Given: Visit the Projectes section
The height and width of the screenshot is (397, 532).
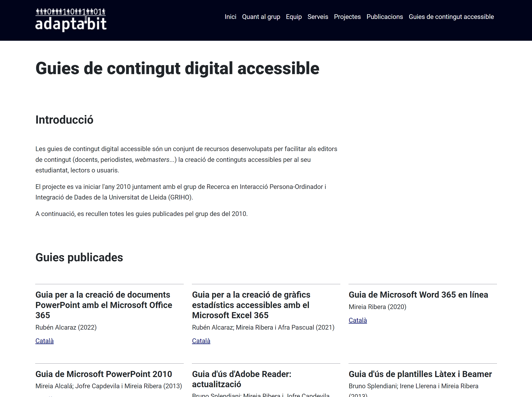Looking at the screenshot, I should (347, 17).
